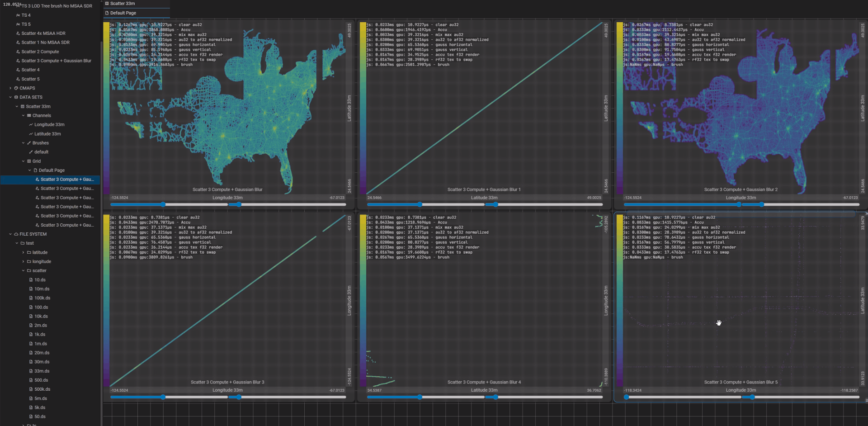The height and width of the screenshot is (426, 868).
Task: Click the database icon beside DATA SETS
Action: tap(16, 97)
